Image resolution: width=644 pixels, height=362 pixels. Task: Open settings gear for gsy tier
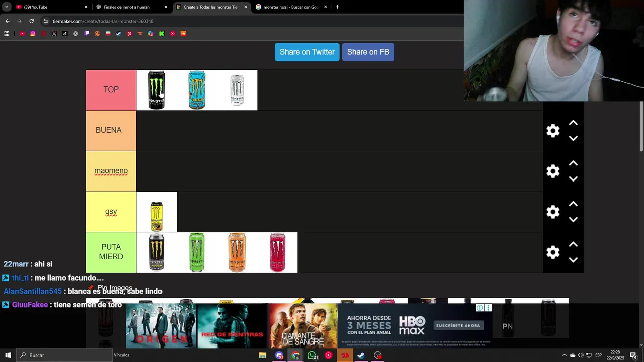pos(553,212)
